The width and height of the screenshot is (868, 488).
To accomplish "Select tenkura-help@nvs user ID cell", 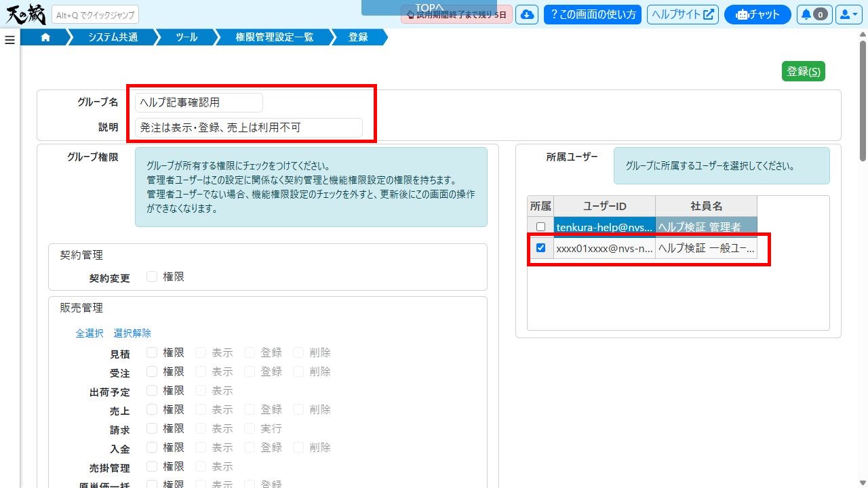I will coord(604,227).
